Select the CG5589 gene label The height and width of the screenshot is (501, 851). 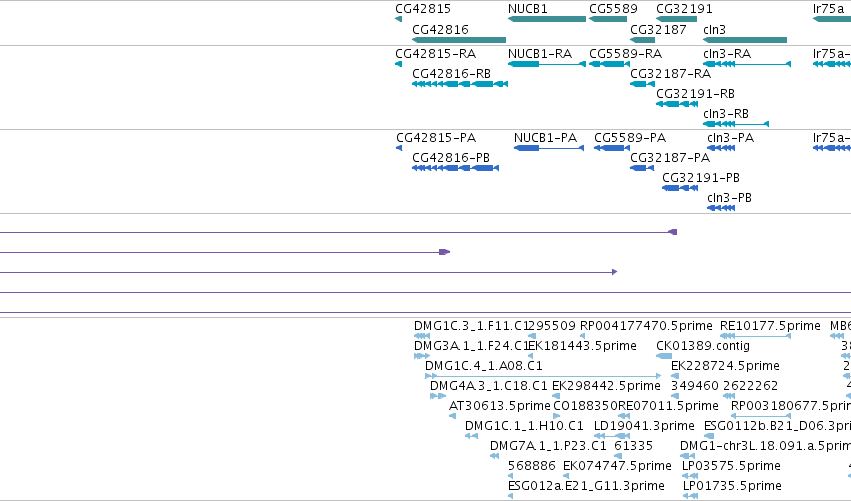click(613, 9)
